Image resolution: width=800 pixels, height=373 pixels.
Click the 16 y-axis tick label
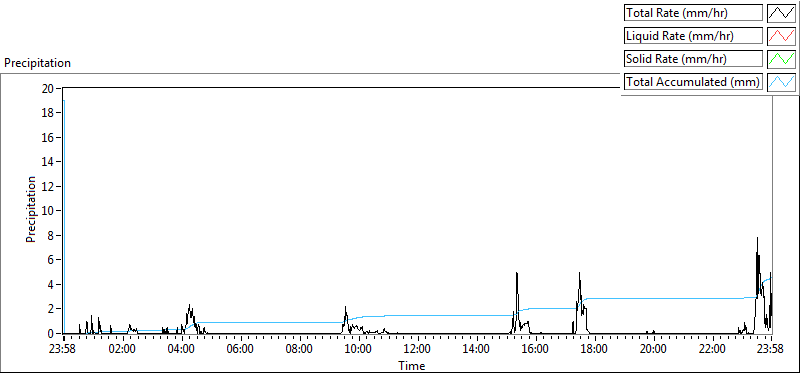tap(49, 137)
